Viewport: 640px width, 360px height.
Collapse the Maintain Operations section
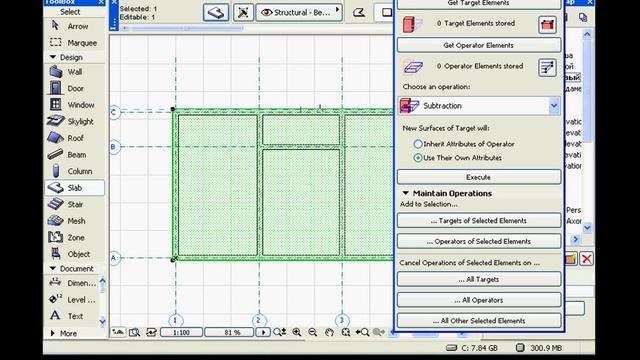(x=406, y=193)
